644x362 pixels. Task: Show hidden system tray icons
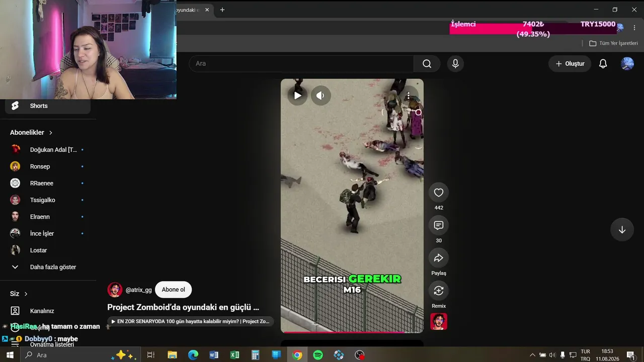532,355
